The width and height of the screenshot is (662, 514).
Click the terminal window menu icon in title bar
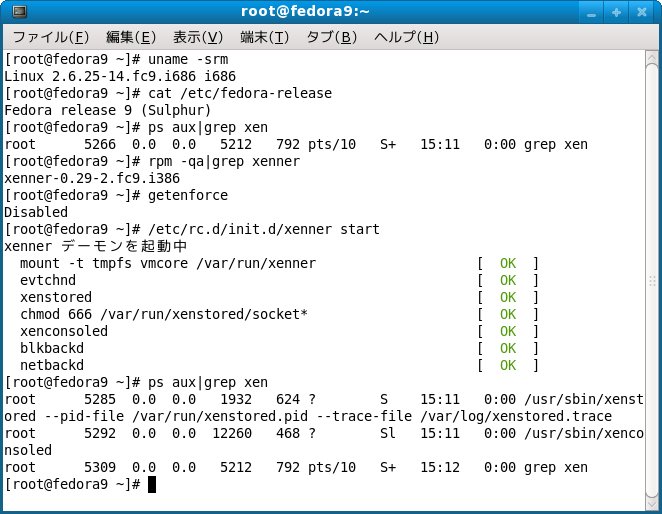click(19, 11)
